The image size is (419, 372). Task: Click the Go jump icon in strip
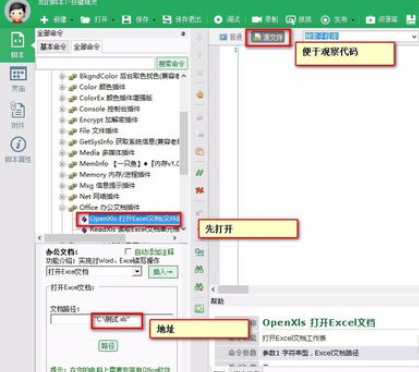(x=199, y=252)
